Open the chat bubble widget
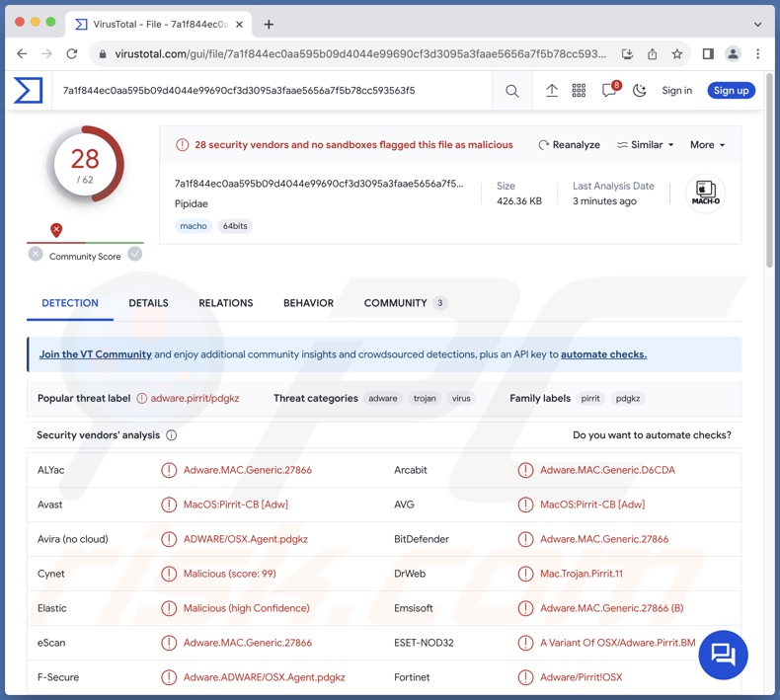 click(723, 654)
